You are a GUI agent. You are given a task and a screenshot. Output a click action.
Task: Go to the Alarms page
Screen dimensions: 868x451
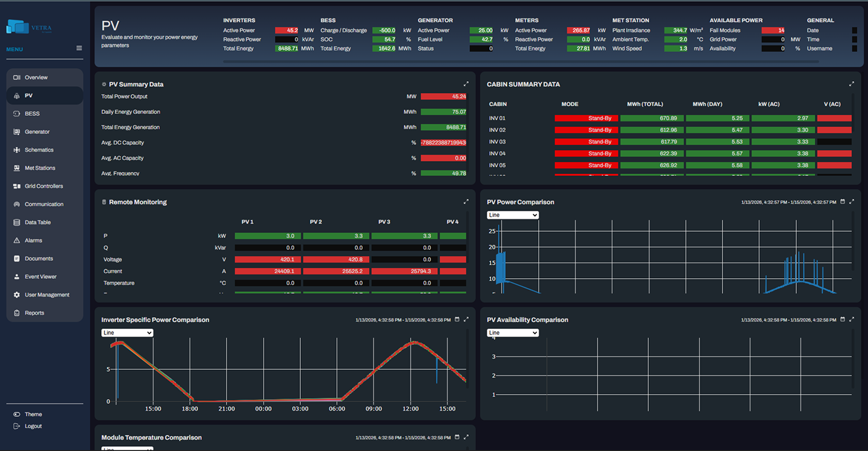click(33, 240)
